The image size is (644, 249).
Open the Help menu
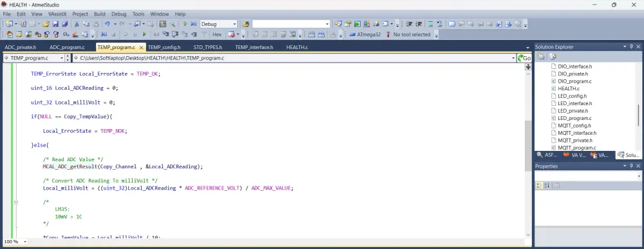click(180, 14)
